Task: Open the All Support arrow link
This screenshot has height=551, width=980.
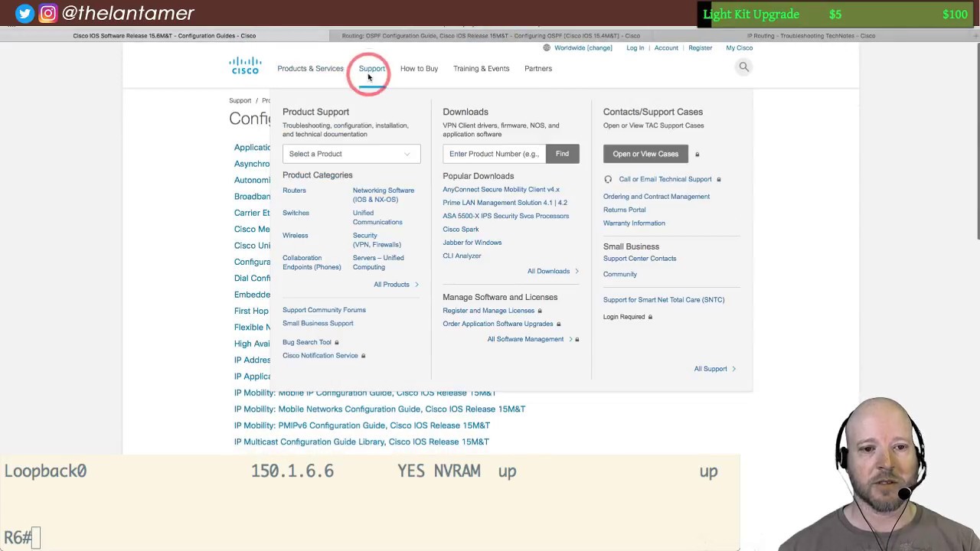Action: click(x=715, y=369)
